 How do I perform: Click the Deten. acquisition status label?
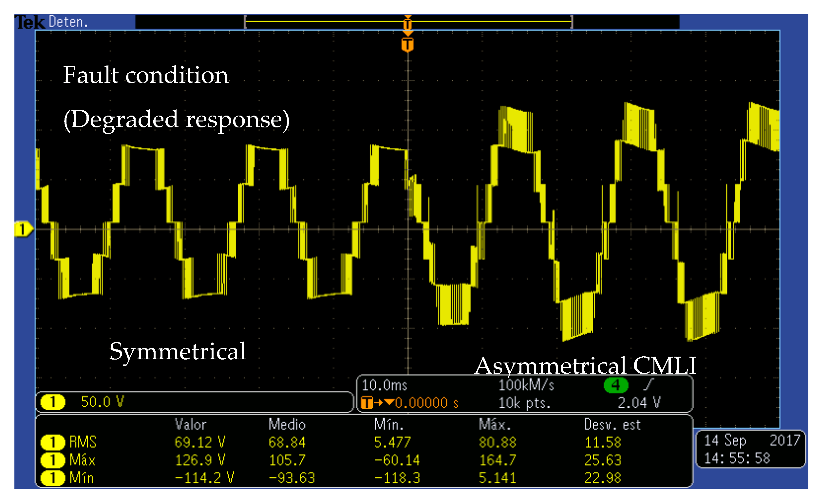(x=68, y=23)
